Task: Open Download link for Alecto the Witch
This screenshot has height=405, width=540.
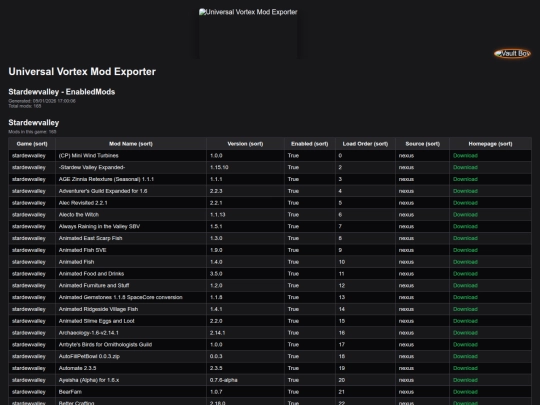Action: (x=465, y=215)
